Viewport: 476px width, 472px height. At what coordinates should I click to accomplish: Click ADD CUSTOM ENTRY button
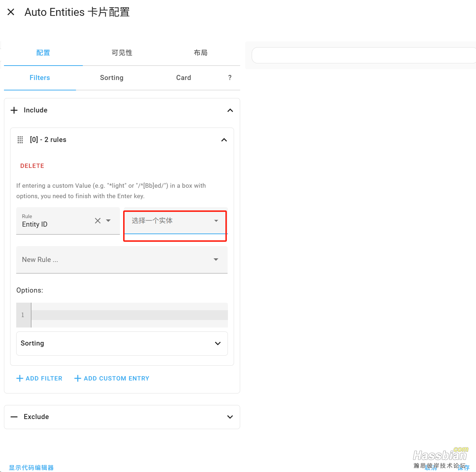pos(112,378)
